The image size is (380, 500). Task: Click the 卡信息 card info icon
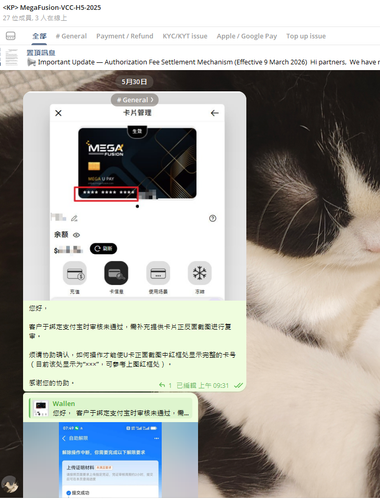click(116, 273)
